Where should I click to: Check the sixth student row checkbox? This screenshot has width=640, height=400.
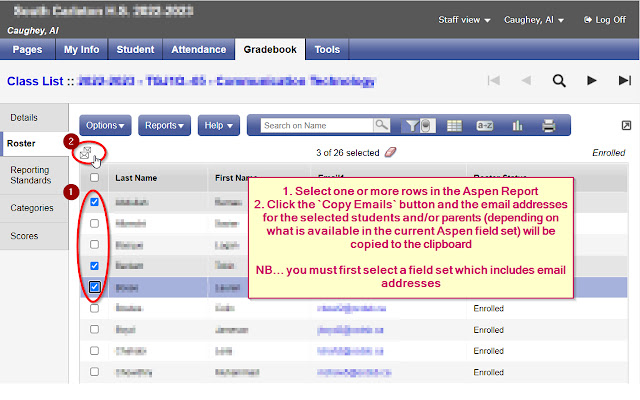[x=94, y=308]
